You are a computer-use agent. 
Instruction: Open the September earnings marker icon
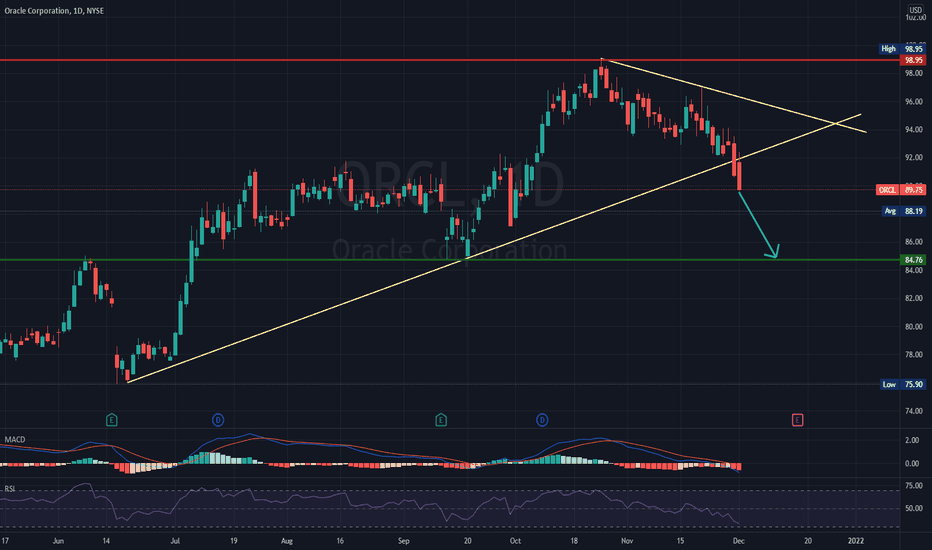click(x=441, y=420)
